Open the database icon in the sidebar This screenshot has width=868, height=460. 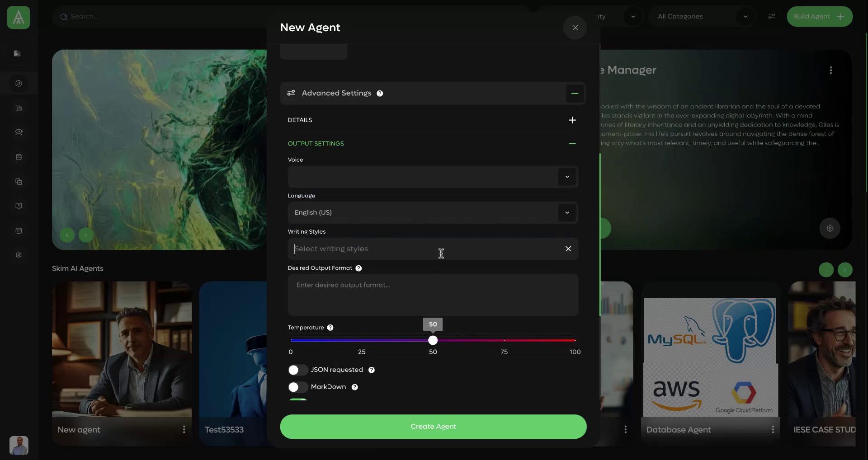pyautogui.click(x=19, y=157)
